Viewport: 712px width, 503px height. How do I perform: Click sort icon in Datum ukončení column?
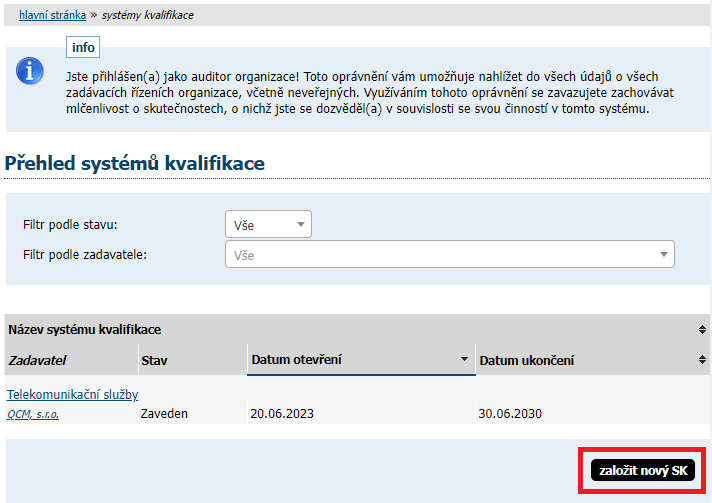pos(701,360)
